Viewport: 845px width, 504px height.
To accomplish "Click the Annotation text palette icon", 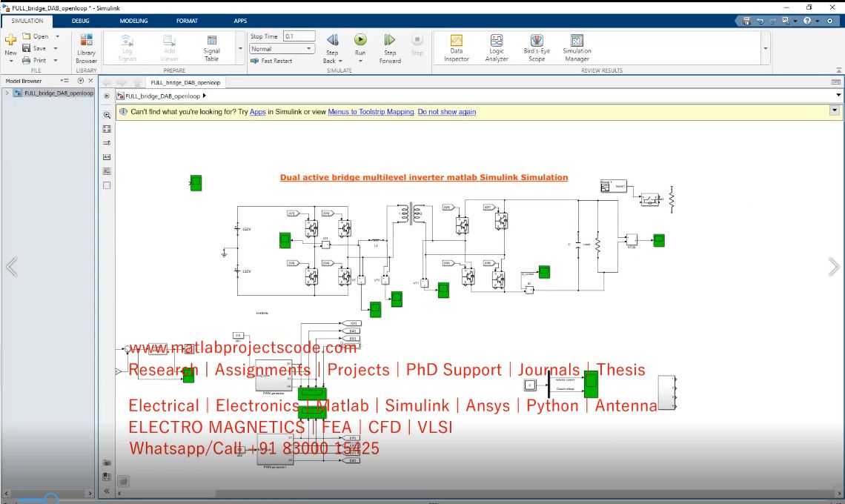I will click(107, 157).
